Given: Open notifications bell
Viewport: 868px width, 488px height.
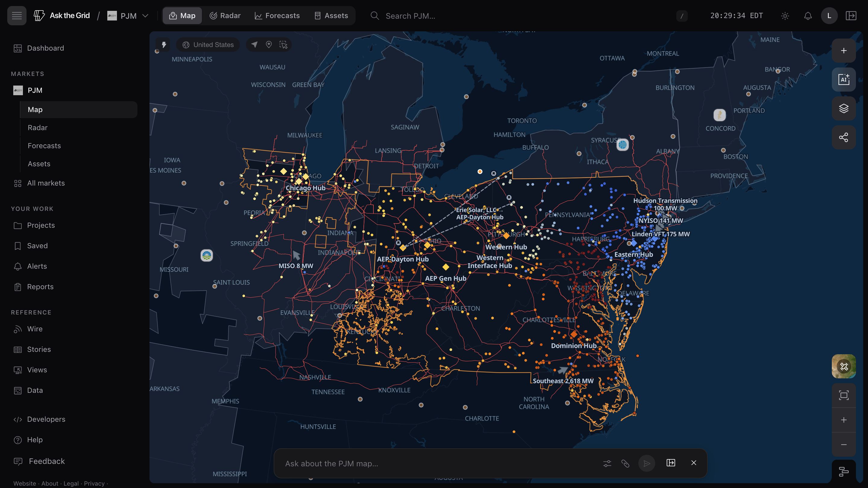Looking at the screenshot, I should [808, 16].
